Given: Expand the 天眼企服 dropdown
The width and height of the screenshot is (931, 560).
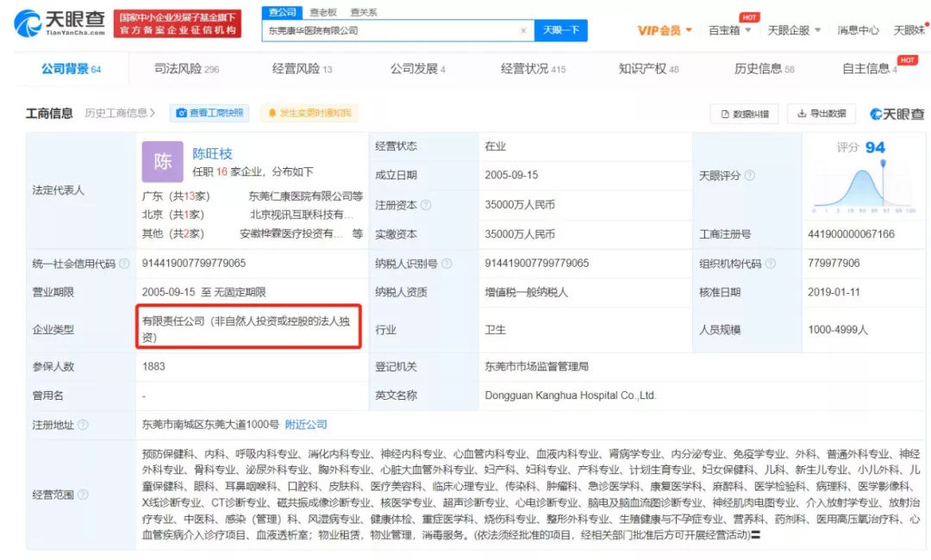Looking at the screenshot, I should 793,30.
